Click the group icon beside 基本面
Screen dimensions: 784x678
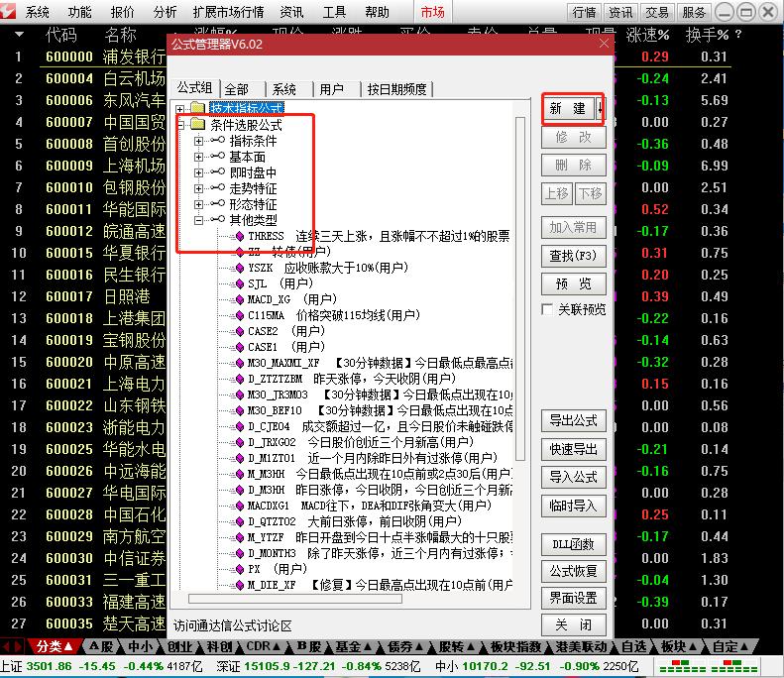tap(217, 157)
